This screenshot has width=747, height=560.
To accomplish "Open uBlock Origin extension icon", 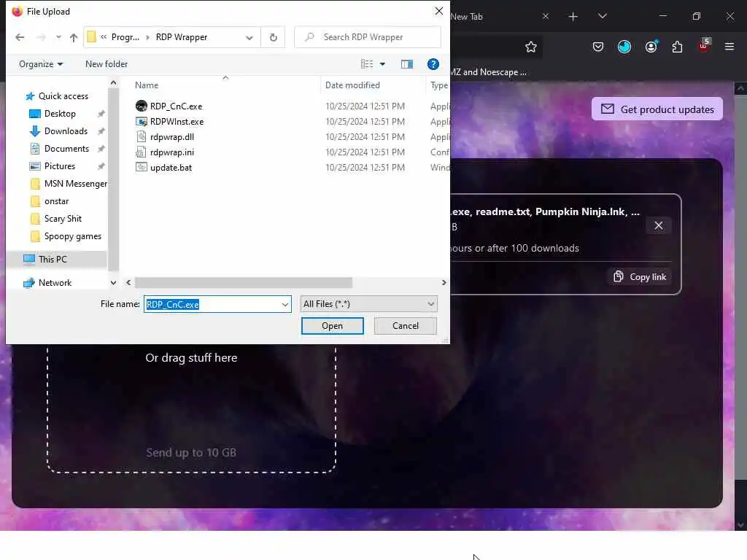I will pyautogui.click(x=704, y=46).
